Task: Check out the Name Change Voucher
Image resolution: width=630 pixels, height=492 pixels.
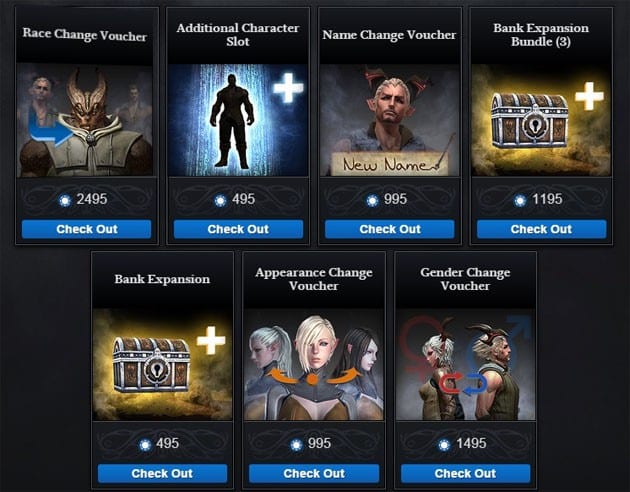Action: [390, 229]
